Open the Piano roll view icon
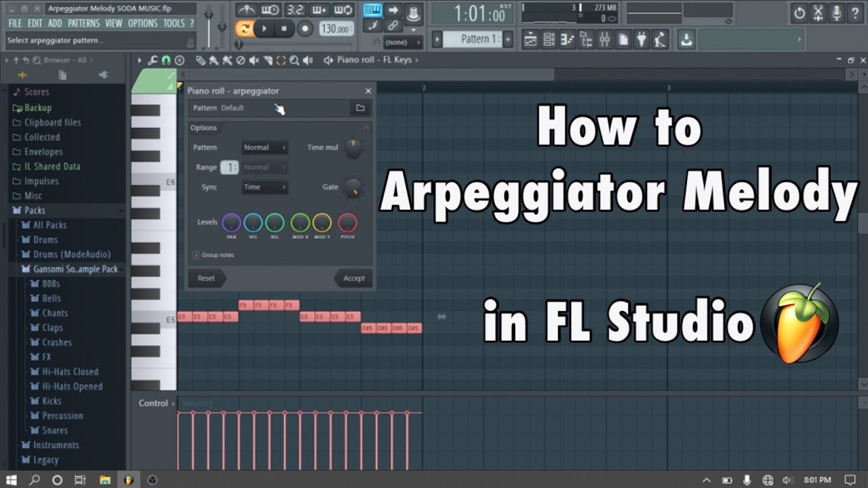The image size is (868, 488). (568, 39)
